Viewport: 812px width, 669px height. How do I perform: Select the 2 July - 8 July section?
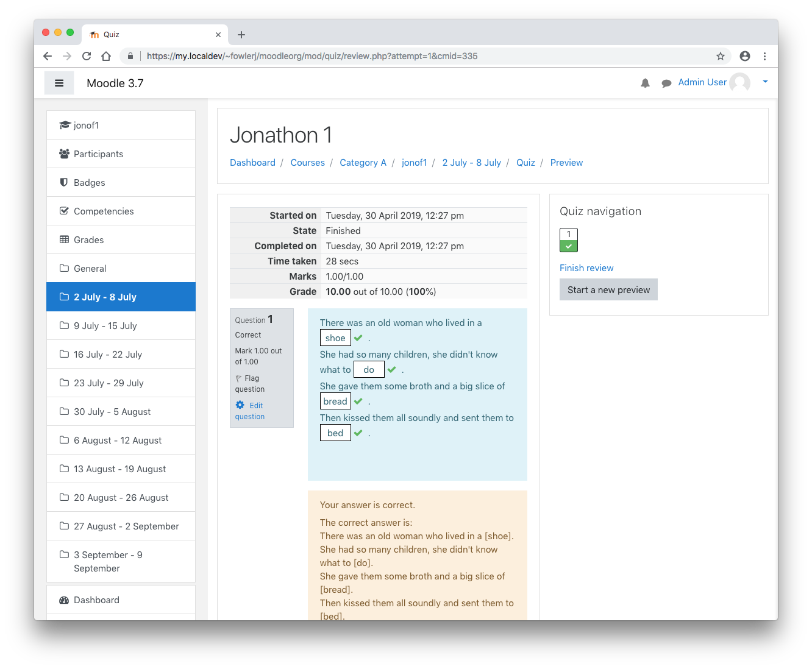tap(121, 297)
